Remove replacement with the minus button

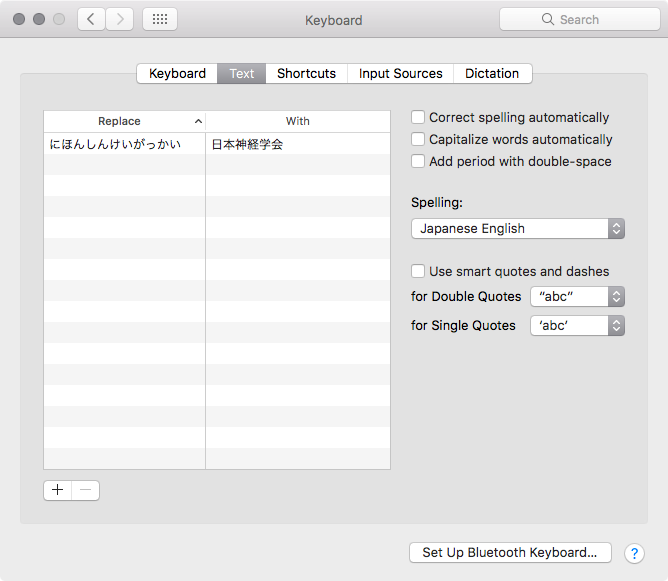[86, 490]
